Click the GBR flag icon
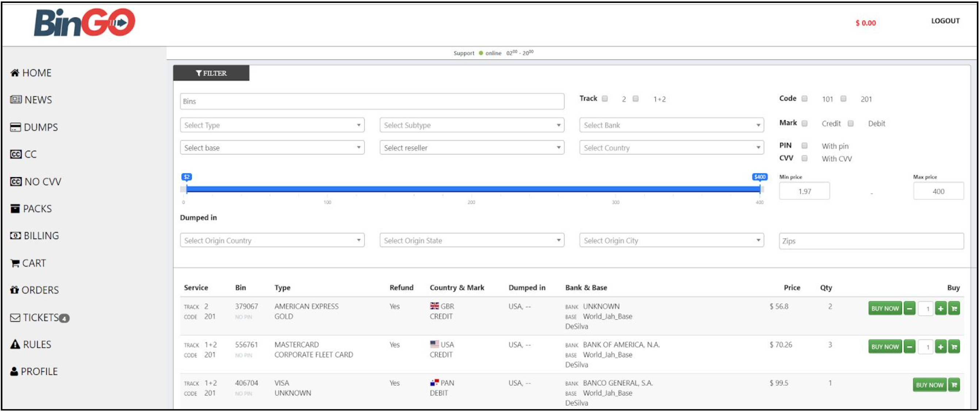This screenshot has height=412, width=980. (x=435, y=306)
